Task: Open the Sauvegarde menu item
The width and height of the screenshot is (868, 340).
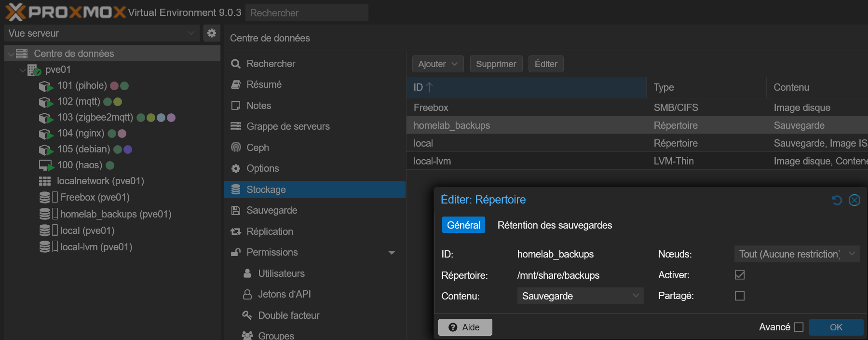Action: (x=271, y=210)
